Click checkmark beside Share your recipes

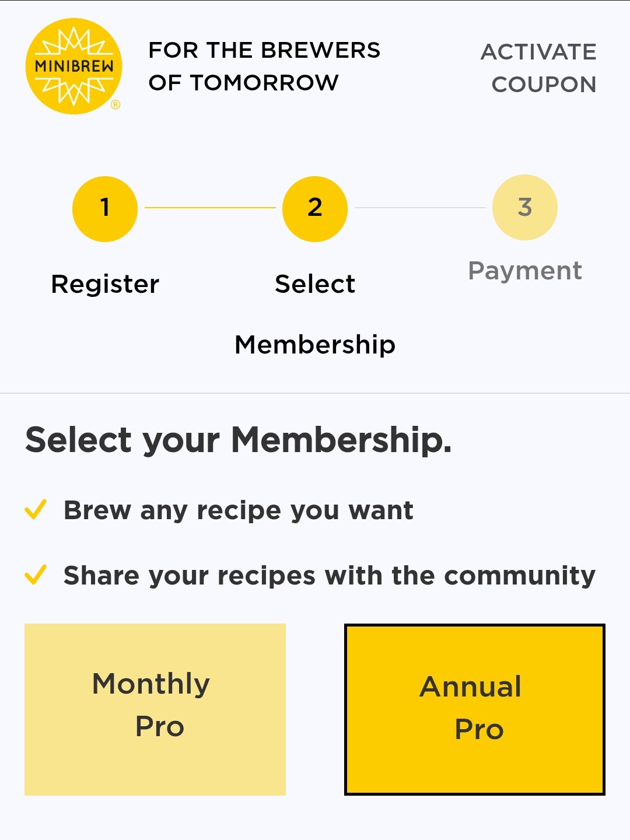tap(36, 575)
